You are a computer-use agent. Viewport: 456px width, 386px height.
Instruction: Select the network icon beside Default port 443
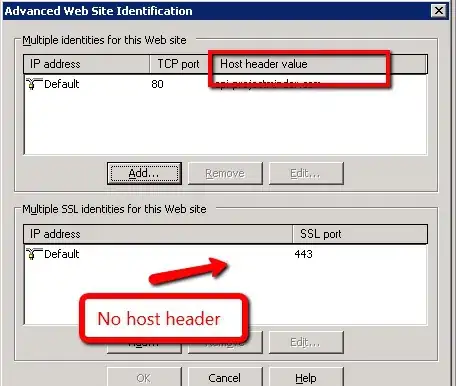click(x=34, y=254)
